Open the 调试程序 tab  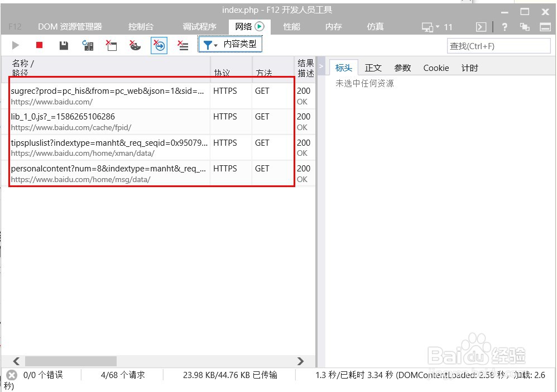pyautogui.click(x=199, y=27)
